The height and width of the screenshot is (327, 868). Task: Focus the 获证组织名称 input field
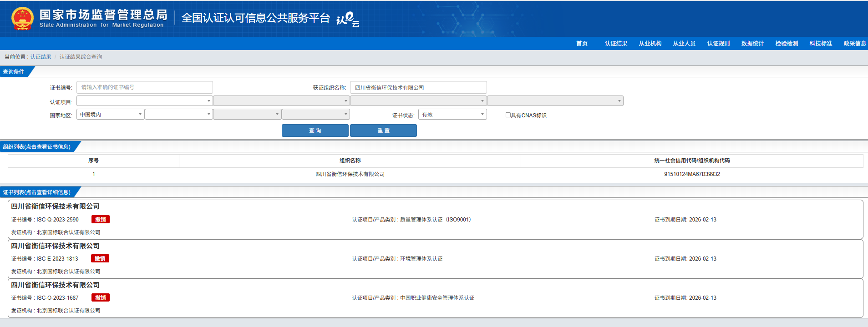(x=418, y=87)
